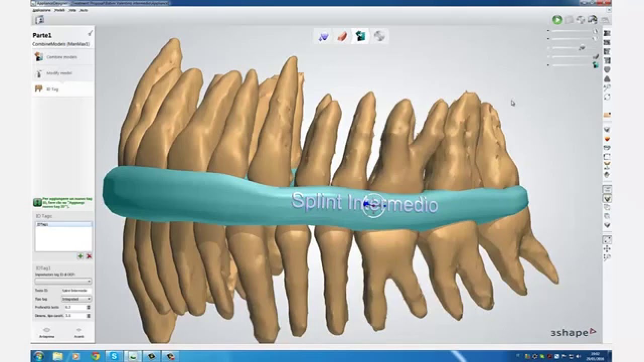Click the Splint Intermedio text marker on model

365,203
